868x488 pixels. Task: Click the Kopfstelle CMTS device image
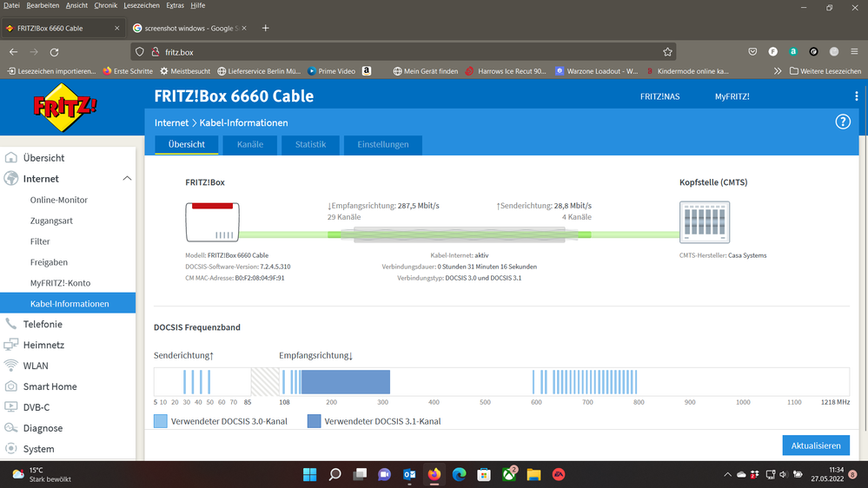[704, 222]
